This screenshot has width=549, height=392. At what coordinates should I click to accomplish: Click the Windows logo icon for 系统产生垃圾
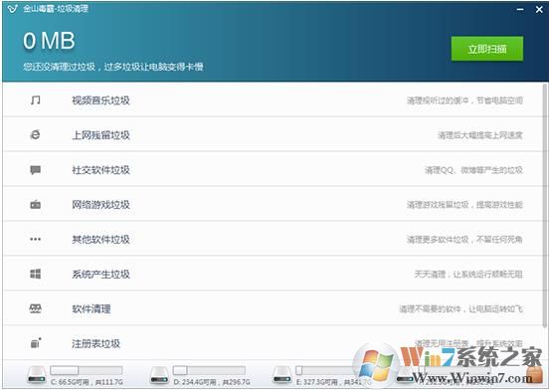coord(35,274)
